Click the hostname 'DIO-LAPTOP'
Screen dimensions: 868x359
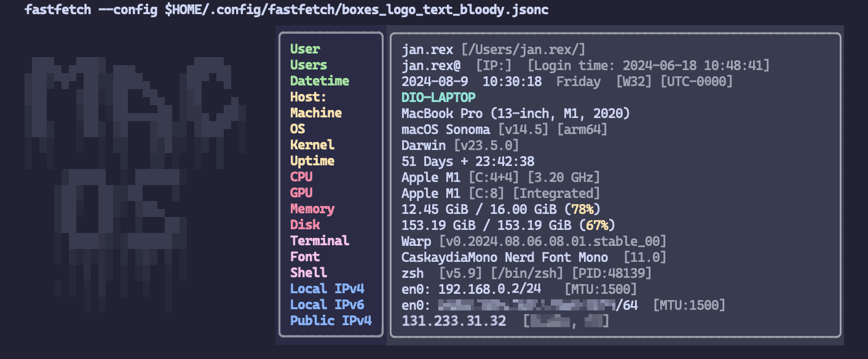click(x=438, y=97)
